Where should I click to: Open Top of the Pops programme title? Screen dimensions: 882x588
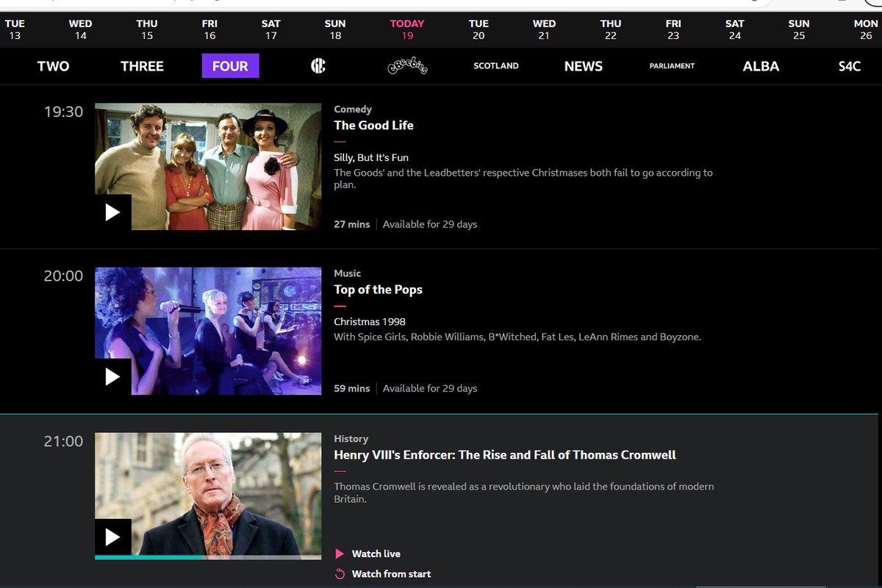tap(378, 290)
